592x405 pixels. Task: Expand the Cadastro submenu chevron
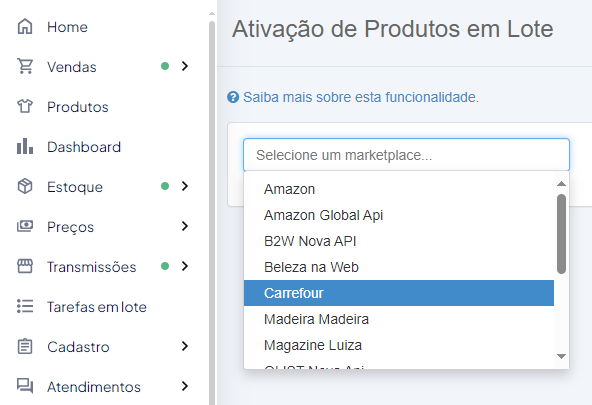click(x=185, y=346)
